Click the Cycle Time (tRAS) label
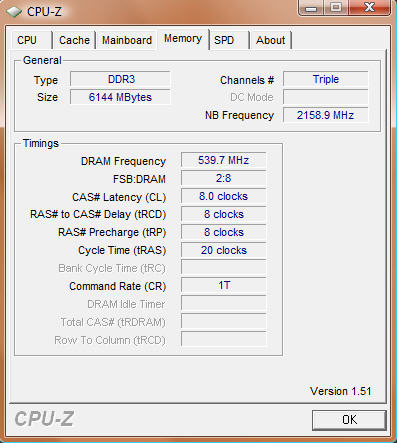Screen dimensions: 397x443 pos(122,250)
